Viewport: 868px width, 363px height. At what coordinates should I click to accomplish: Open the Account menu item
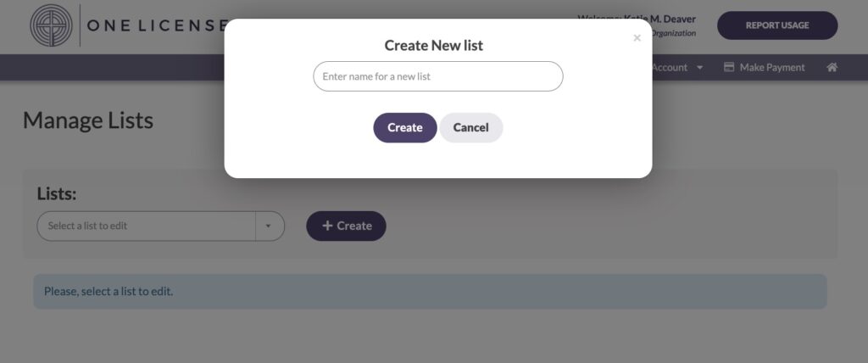pos(670,67)
